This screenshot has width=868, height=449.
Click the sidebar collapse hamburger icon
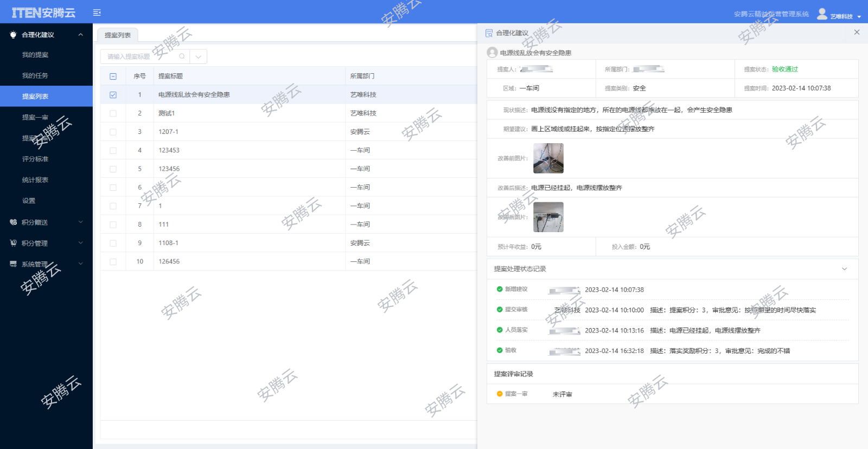[97, 12]
